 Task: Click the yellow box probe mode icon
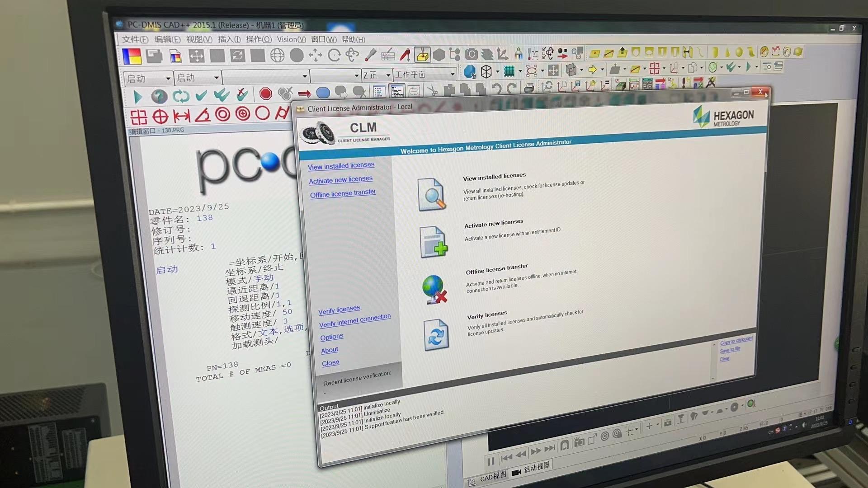click(x=422, y=55)
